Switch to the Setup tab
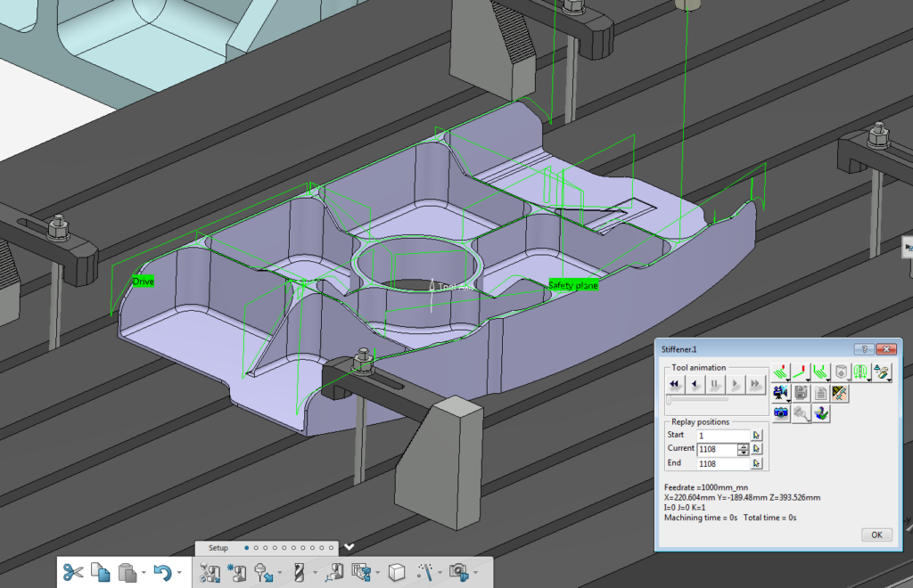This screenshot has width=913, height=588. coord(218,548)
